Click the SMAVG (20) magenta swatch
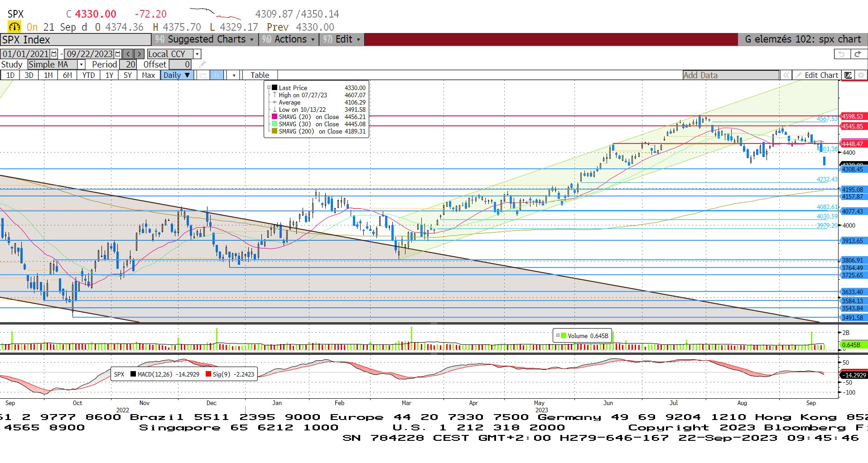The height and width of the screenshot is (463, 868). pyautogui.click(x=275, y=117)
